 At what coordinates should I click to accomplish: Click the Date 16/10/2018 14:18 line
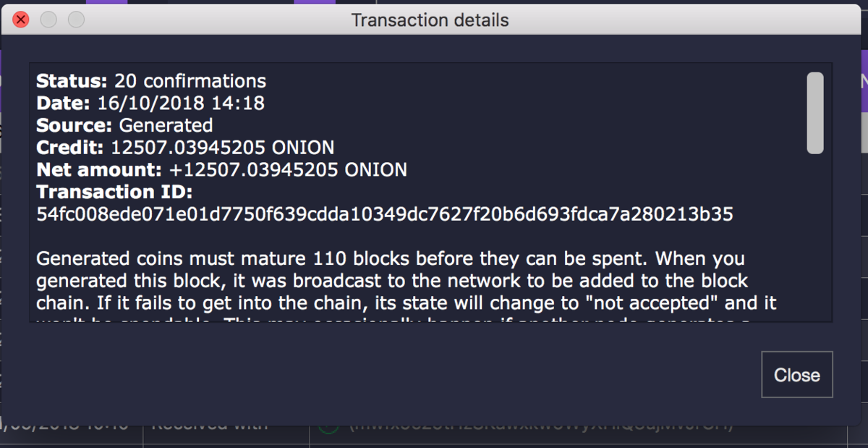click(150, 103)
